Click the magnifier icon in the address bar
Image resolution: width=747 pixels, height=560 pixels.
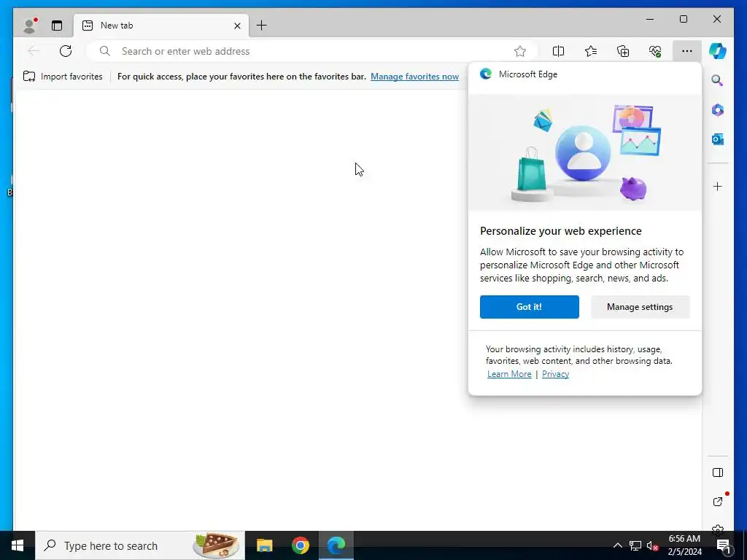pos(105,51)
